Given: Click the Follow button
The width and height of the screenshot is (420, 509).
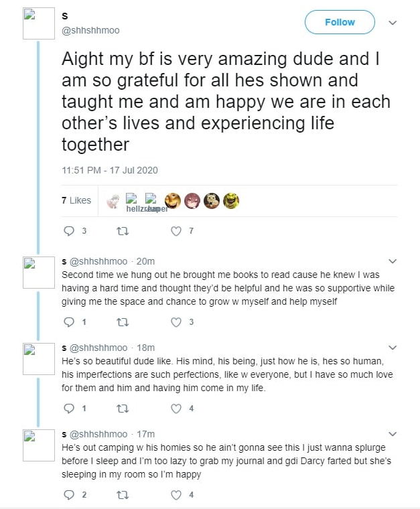Looking at the screenshot, I should [340, 22].
